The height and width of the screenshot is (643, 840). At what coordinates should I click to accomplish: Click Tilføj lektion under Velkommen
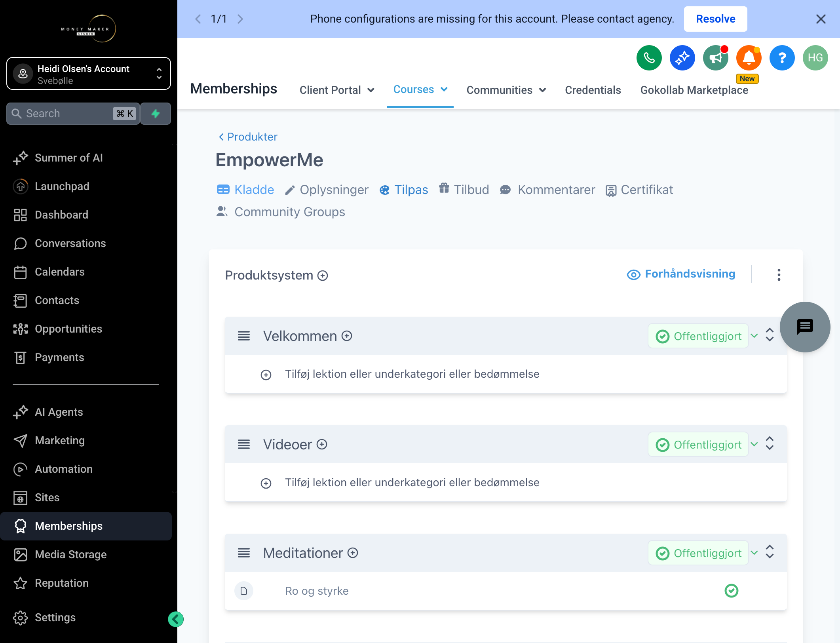[x=412, y=374]
